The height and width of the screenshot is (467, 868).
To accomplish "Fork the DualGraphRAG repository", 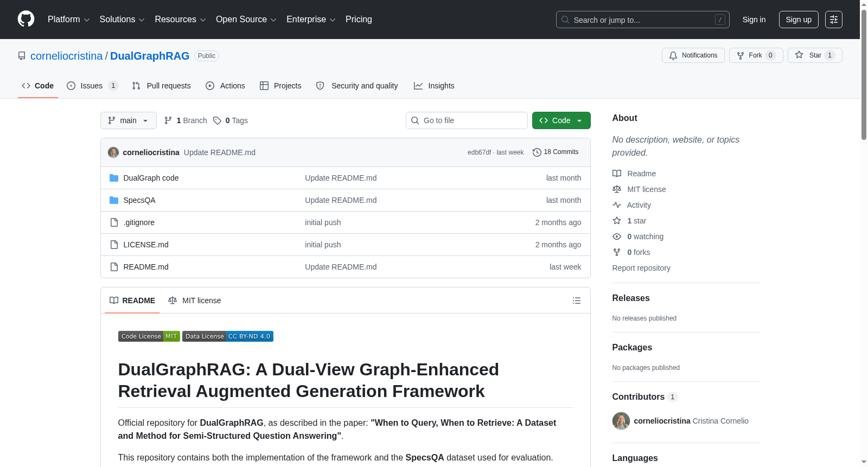I will (756, 55).
